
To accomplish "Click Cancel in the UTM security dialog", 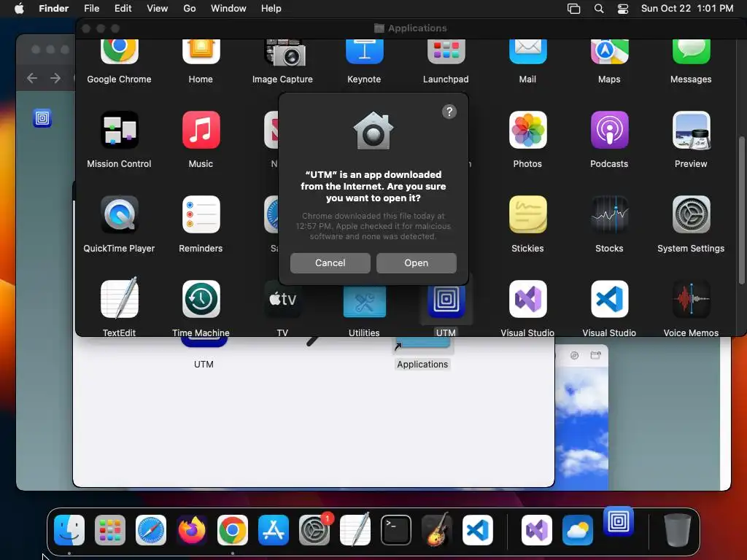I will point(330,262).
